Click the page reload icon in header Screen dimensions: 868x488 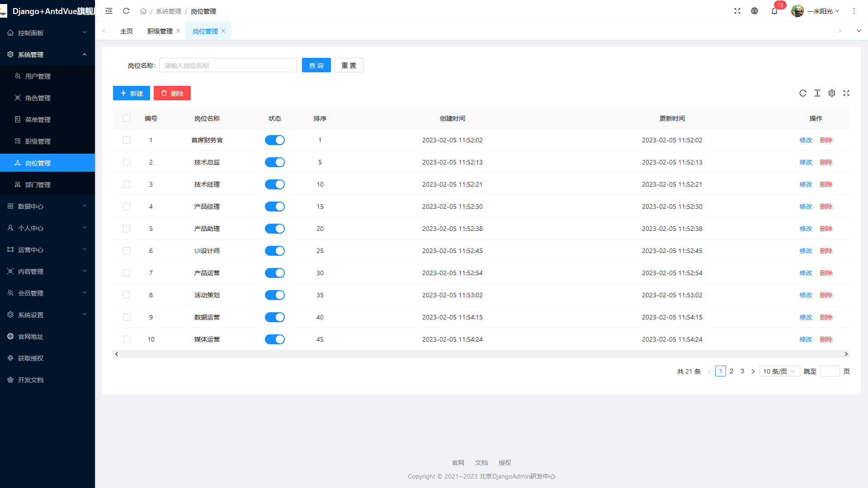pos(126,11)
